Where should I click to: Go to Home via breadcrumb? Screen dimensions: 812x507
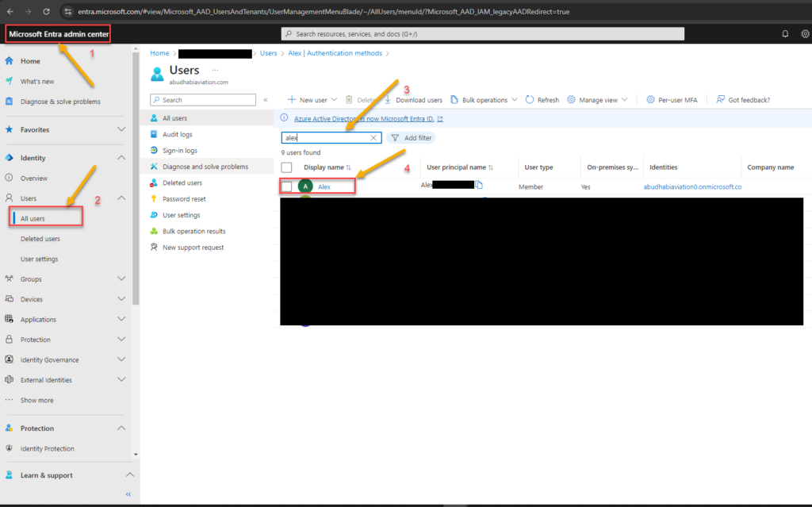(159, 53)
